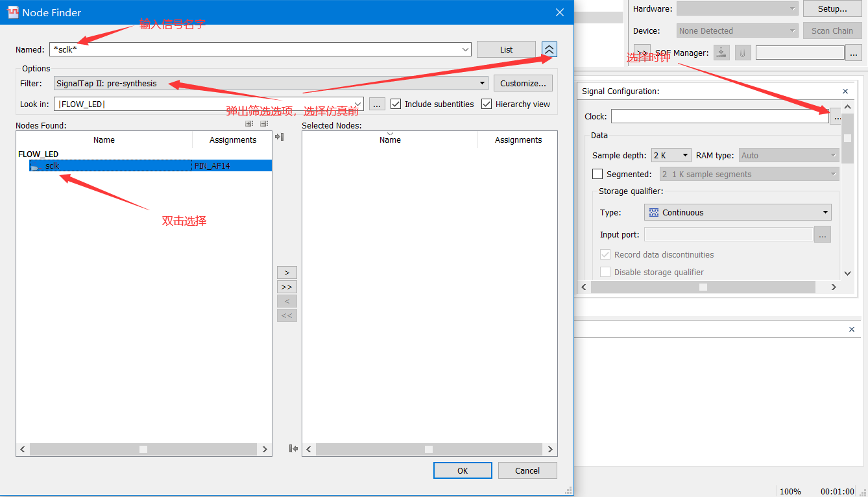Click the SOF Manager attach paperclip icon

pyautogui.click(x=743, y=53)
